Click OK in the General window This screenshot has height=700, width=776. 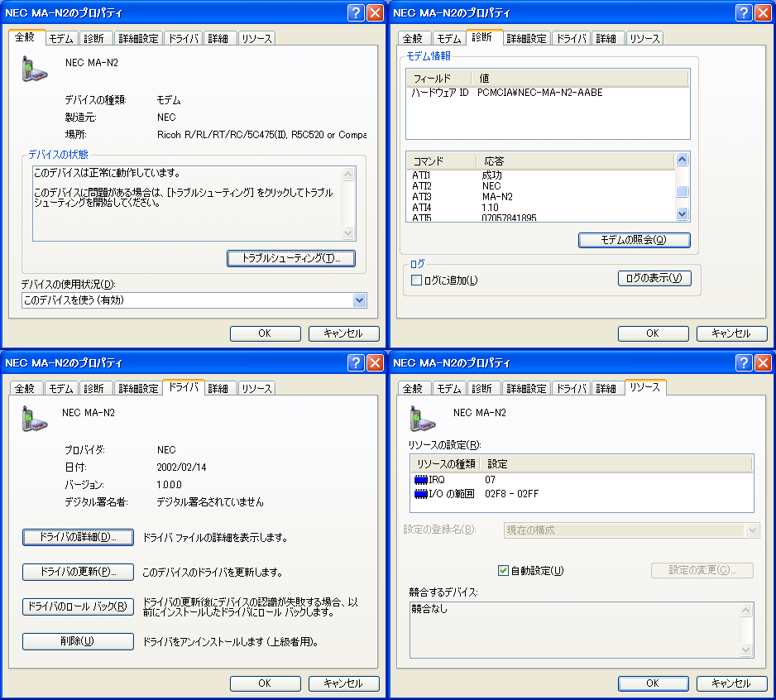(x=266, y=333)
